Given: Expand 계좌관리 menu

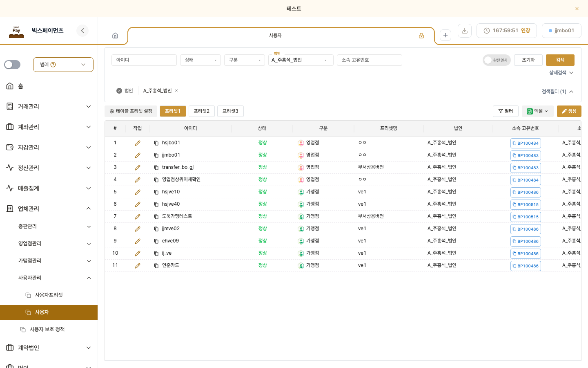Looking at the screenshot, I should pos(49,127).
